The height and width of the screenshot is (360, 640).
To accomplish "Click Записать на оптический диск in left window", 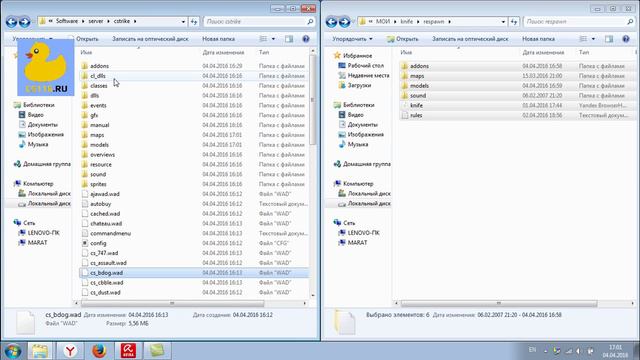I will pyautogui.click(x=150, y=39).
